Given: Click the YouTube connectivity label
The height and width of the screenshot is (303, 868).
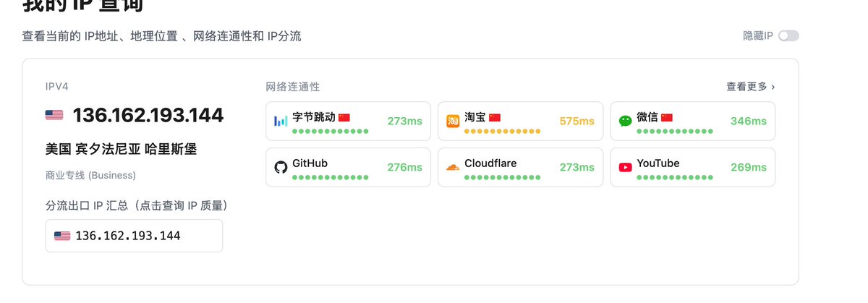Looking at the screenshot, I should (x=658, y=163).
